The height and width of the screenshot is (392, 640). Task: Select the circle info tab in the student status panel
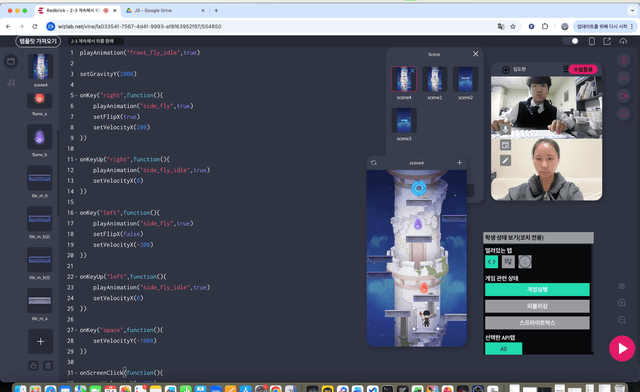[525, 262]
